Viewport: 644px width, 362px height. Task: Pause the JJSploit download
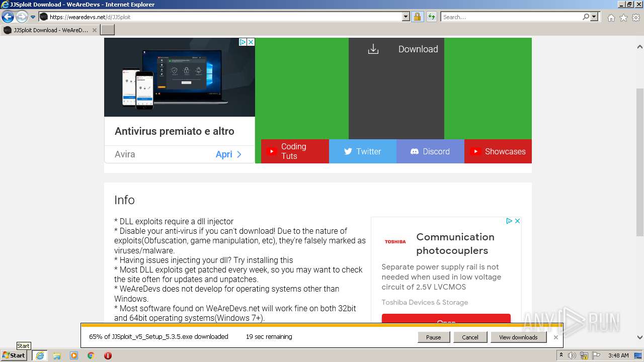433,337
